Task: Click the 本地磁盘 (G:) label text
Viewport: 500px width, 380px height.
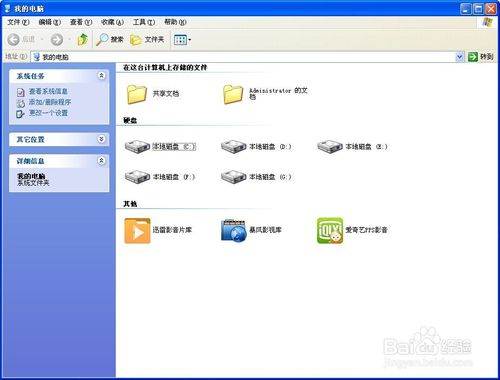Action: 270,177
